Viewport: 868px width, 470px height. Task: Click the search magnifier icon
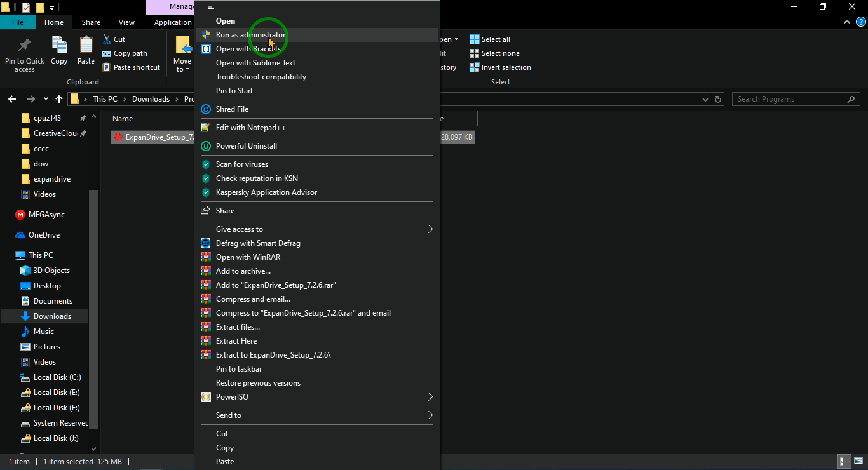click(851, 99)
